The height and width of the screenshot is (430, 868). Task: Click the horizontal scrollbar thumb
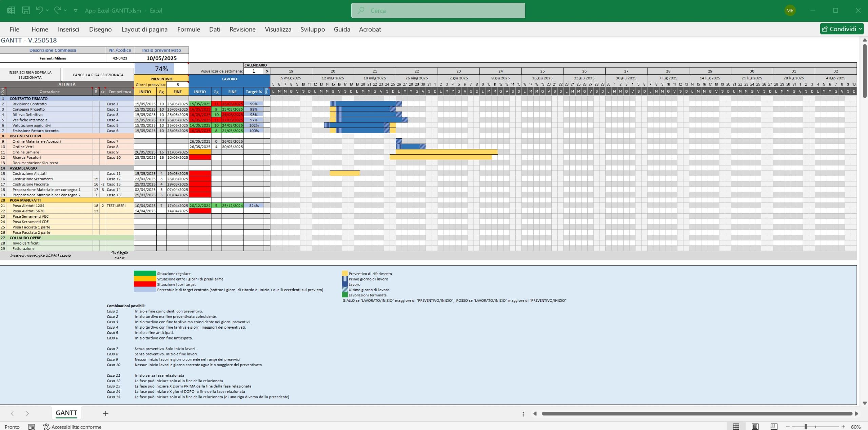[697, 414]
